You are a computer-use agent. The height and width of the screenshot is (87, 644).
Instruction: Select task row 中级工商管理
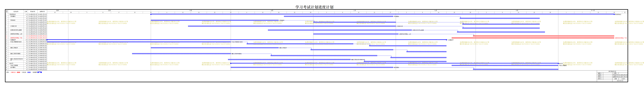tap(26, 65)
